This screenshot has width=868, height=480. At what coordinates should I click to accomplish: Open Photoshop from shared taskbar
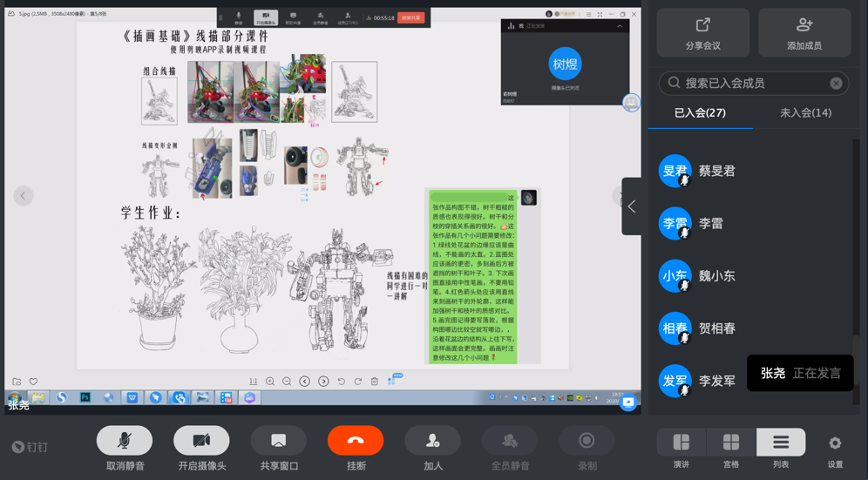[x=85, y=397]
